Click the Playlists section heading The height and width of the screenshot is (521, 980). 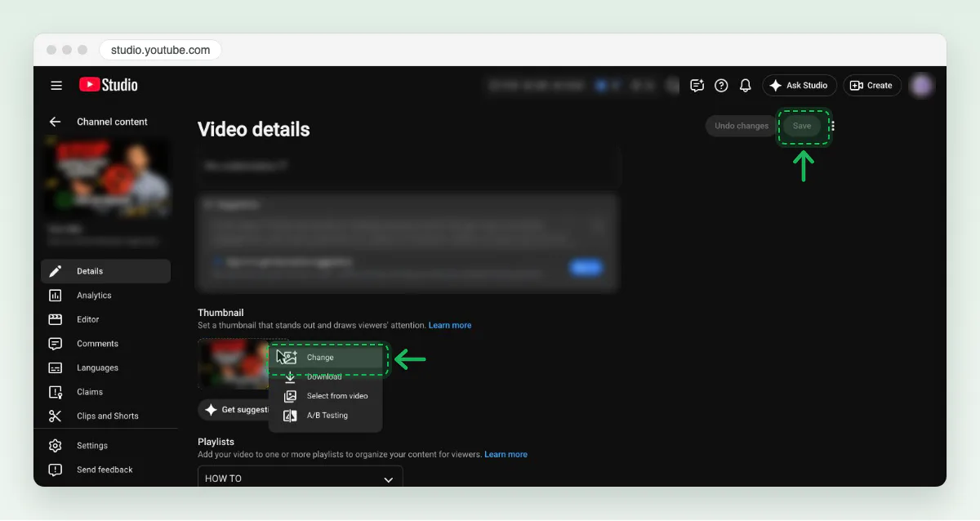click(216, 442)
